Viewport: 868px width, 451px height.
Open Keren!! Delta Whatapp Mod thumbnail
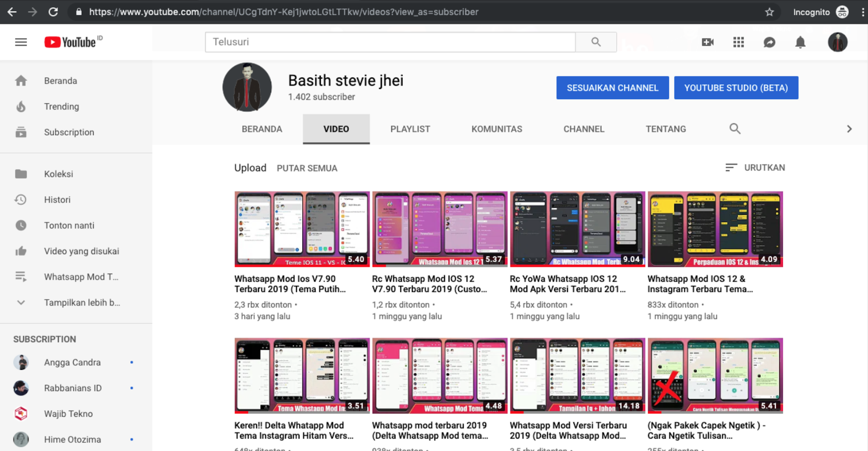(x=302, y=376)
